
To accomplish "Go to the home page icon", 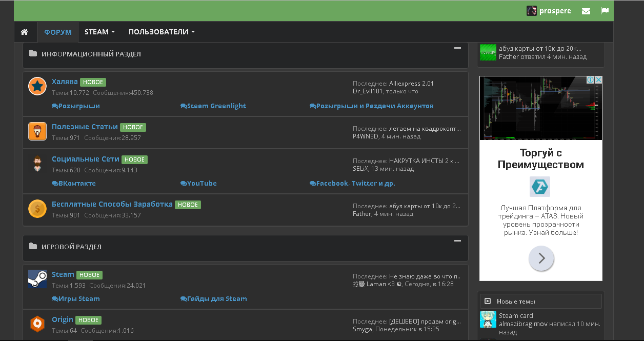I will (x=24, y=32).
